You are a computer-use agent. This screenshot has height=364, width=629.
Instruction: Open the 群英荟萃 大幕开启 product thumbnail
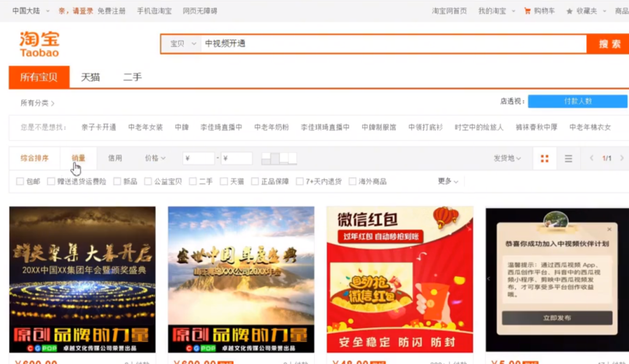pyautogui.click(x=82, y=280)
